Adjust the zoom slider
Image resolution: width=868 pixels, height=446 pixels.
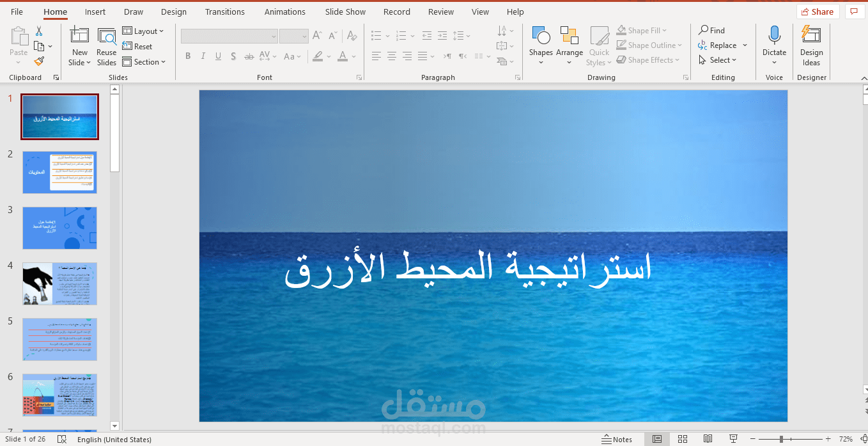pyautogui.click(x=782, y=440)
